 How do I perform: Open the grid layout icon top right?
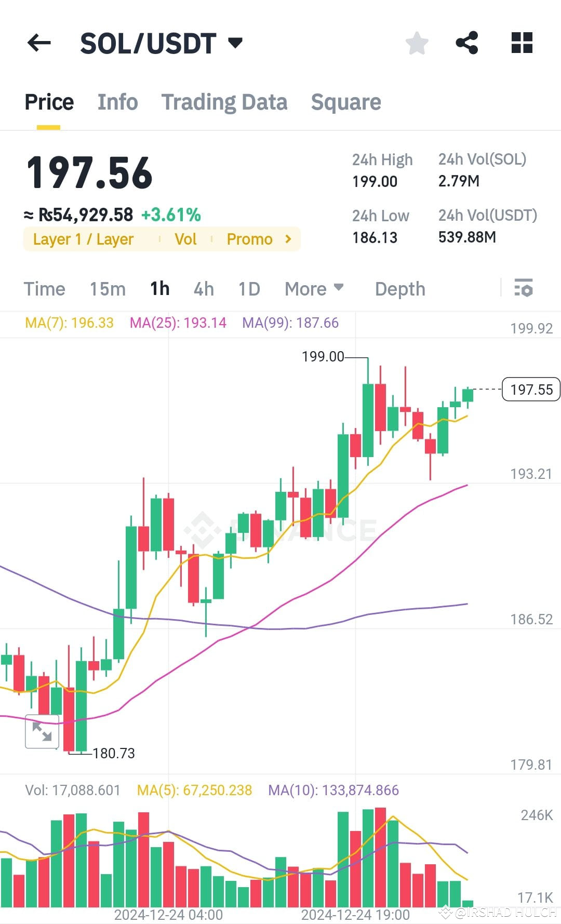[521, 43]
